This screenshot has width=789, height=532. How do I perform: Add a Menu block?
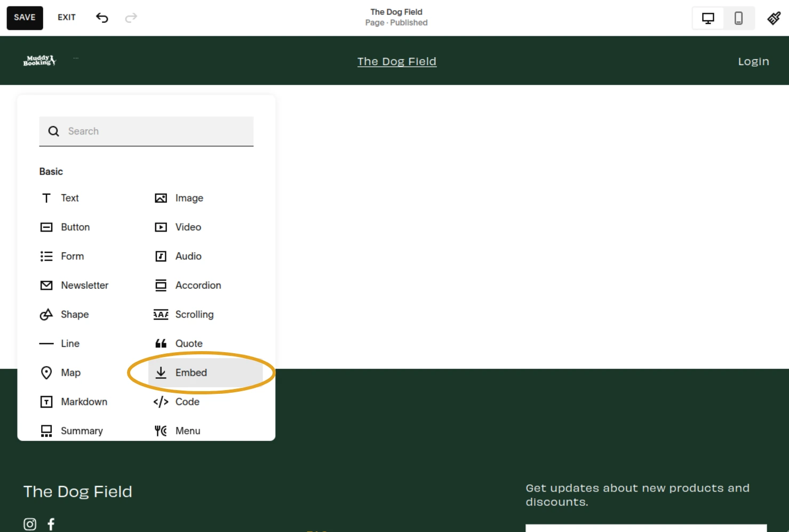(x=188, y=431)
